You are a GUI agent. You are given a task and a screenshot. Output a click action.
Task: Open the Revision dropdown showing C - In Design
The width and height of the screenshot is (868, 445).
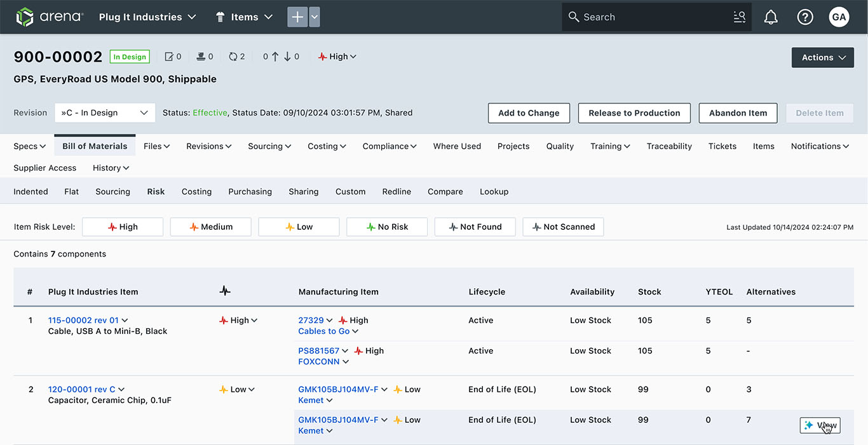tap(105, 113)
